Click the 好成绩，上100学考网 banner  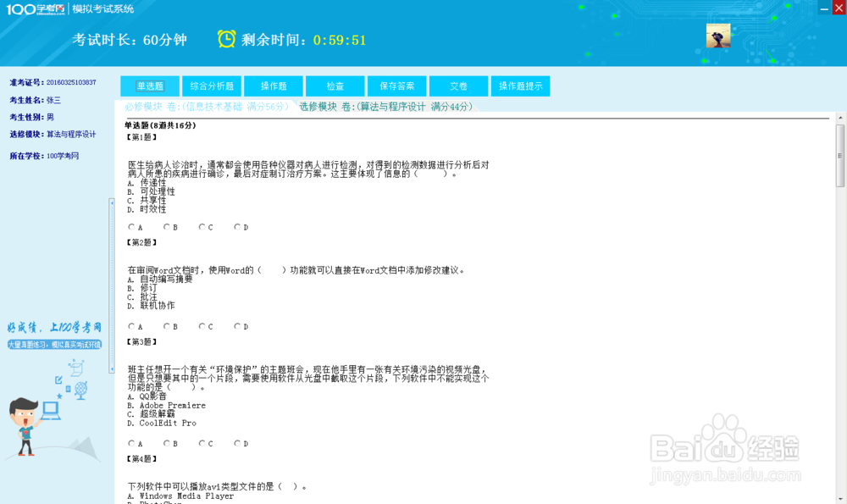(54, 327)
